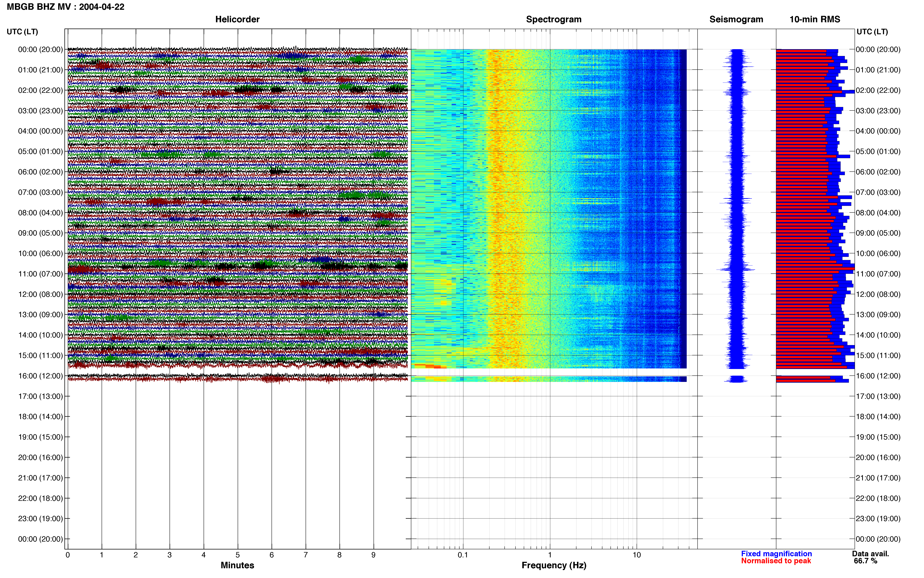Click helicorder minute tick '8'
Viewport: 924px width, 578px height.
point(339,555)
